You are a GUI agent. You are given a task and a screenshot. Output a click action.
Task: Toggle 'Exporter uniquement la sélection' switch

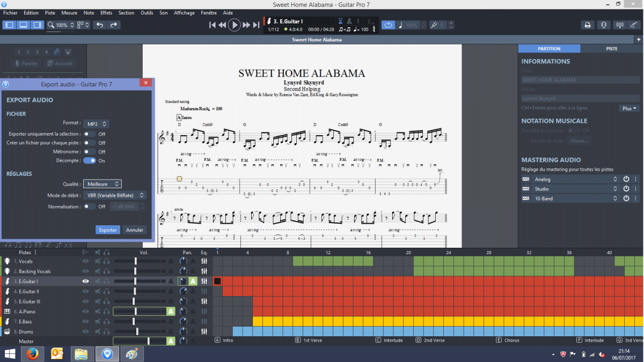pos(89,134)
